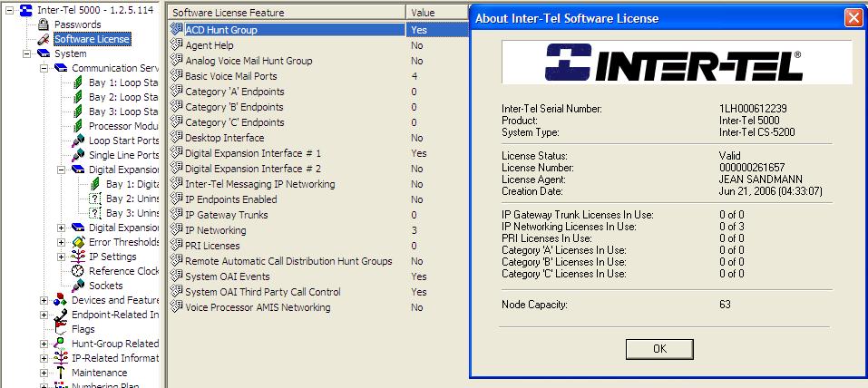Collapse the Communication Server node
The height and width of the screenshot is (388, 868).
[x=44, y=68]
